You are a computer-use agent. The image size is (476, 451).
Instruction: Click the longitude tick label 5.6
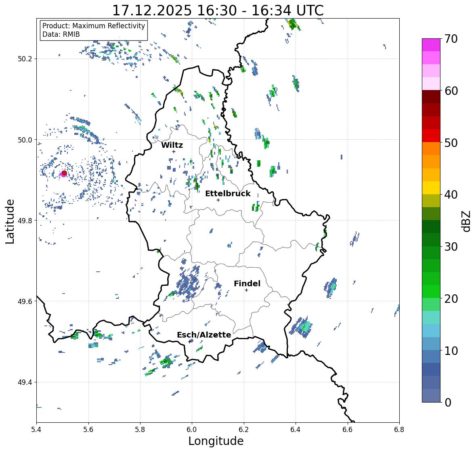[88, 429]
